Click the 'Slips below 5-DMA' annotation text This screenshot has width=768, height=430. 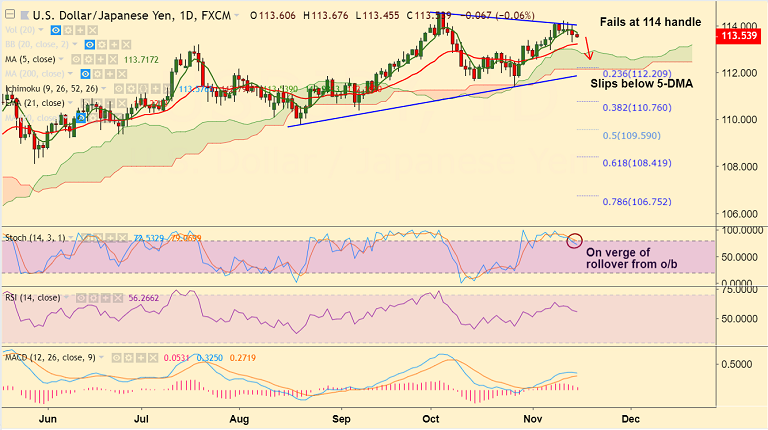pos(641,84)
